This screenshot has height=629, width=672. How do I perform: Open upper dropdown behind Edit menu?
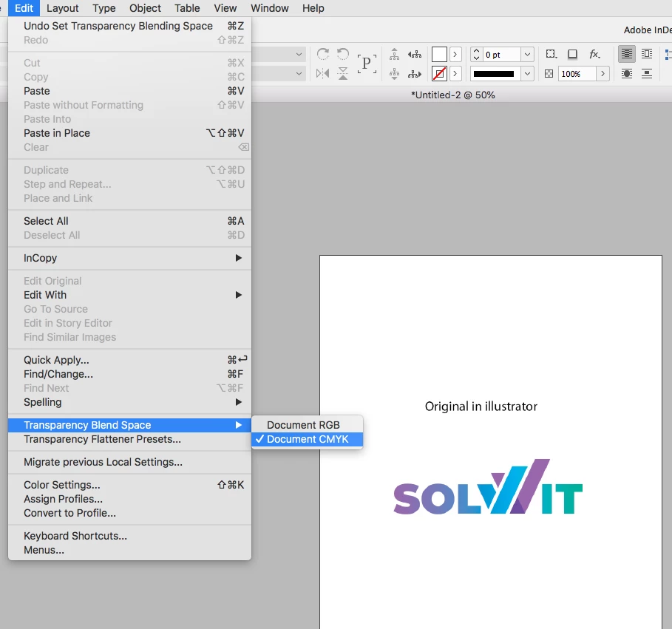(x=299, y=55)
